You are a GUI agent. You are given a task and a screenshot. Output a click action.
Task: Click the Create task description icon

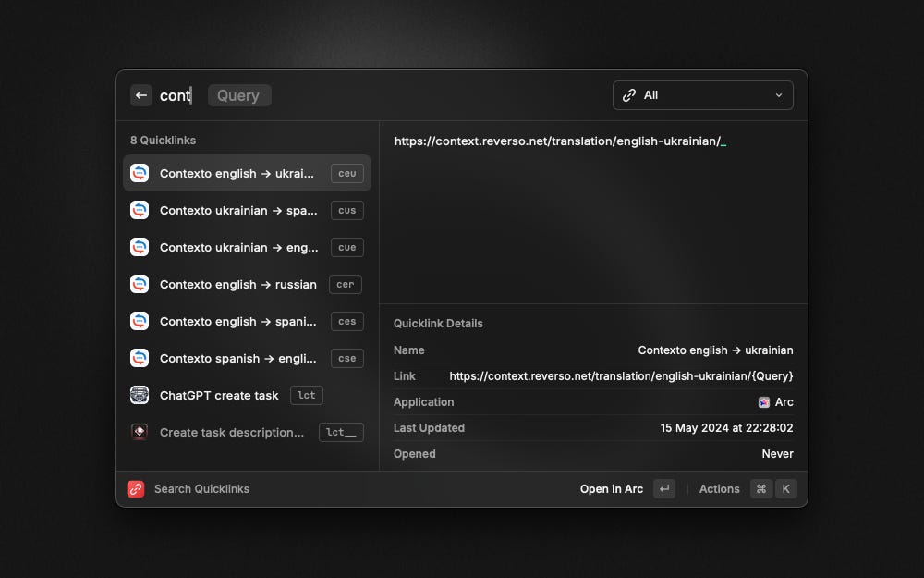(140, 432)
